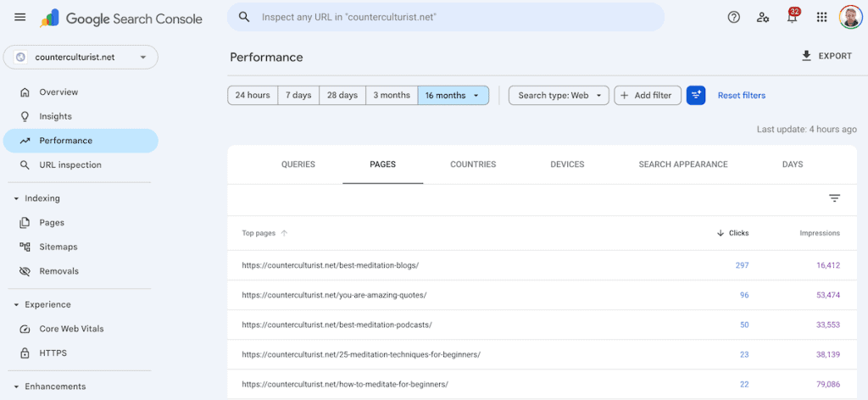Switch to the Queries tab
Screen dimensions: 868x400
[298, 164]
